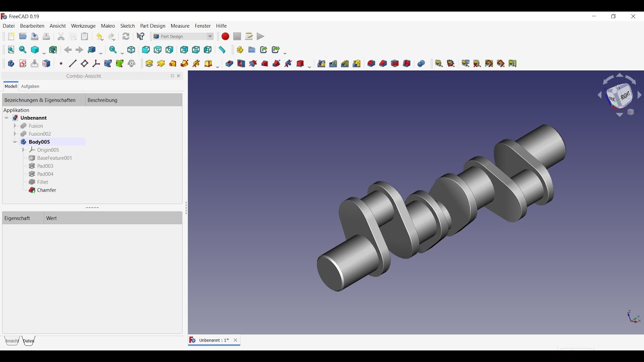This screenshot has width=644, height=362.
Task: Select the measure distance ruler tool
Action: click(x=222, y=50)
